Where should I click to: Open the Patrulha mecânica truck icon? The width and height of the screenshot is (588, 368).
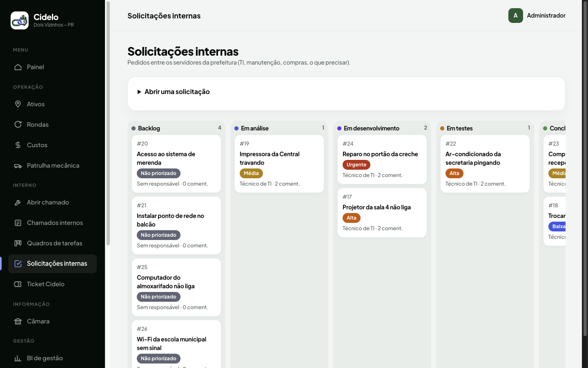pyautogui.click(x=18, y=166)
